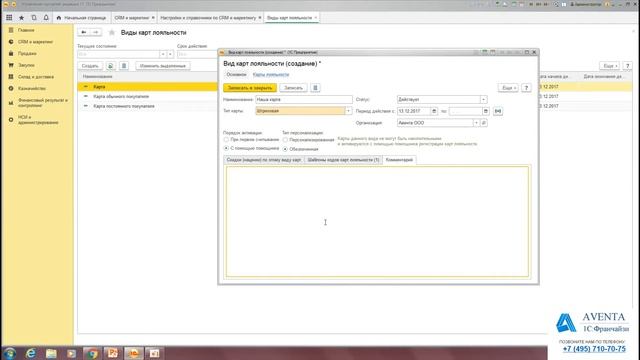640x360 pixels.
Task: Open notifications bell icon
Action: click(x=46, y=18)
